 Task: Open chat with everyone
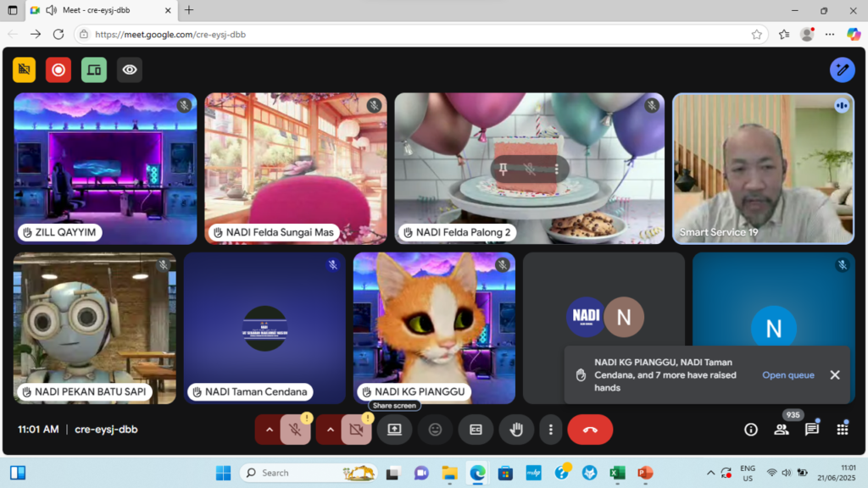tap(811, 430)
